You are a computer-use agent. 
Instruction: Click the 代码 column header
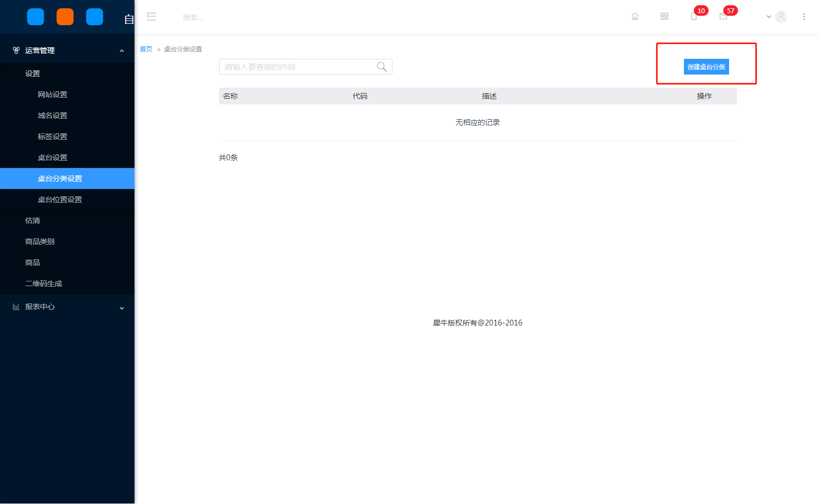(x=360, y=96)
